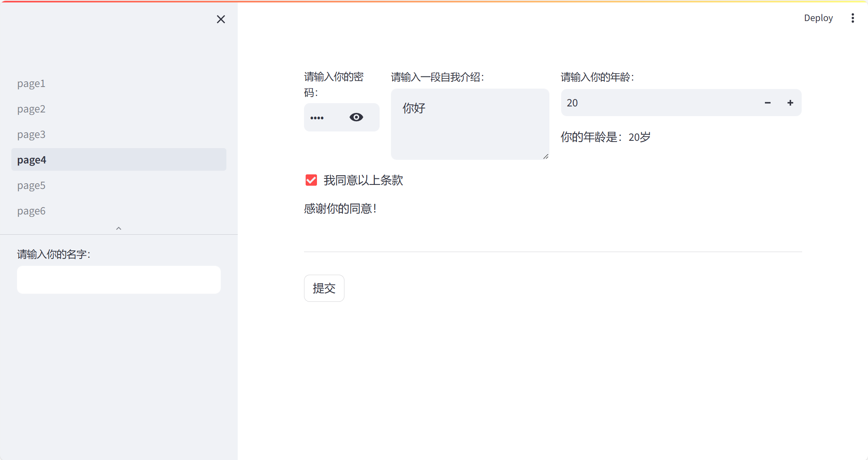Collapse page list with chevron arrow

pyautogui.click(x=118, y=229)
